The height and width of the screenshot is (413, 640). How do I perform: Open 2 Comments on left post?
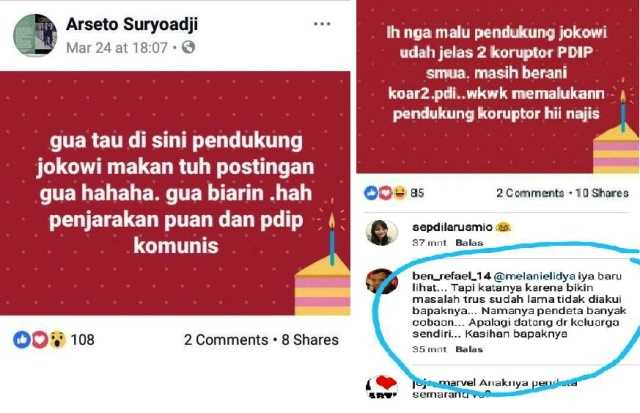[226, 340]
